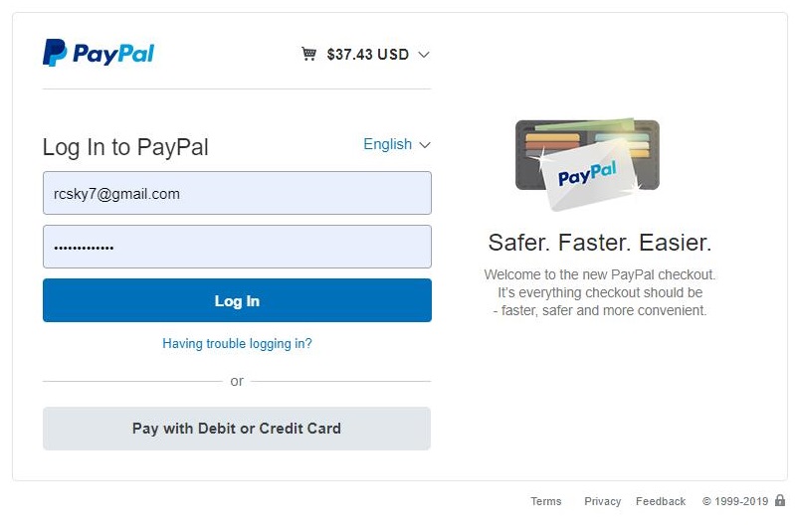Expand the cart total chevron arrow
Image resolution: width=795 pixels, height=532 pixels.
(x=424, y=55)
